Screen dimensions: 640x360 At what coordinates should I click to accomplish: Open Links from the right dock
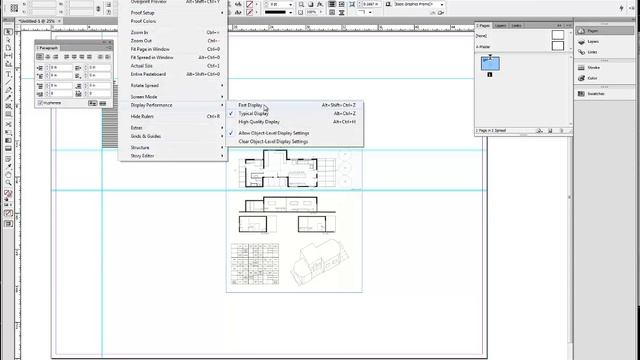pyautogui.click(x=605, y=52)
